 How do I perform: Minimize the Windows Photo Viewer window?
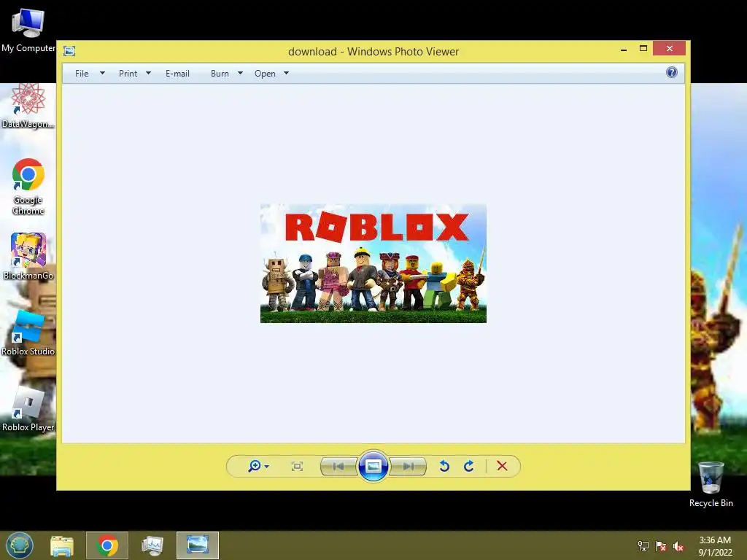pyautogui.click(x=624, y=49)
